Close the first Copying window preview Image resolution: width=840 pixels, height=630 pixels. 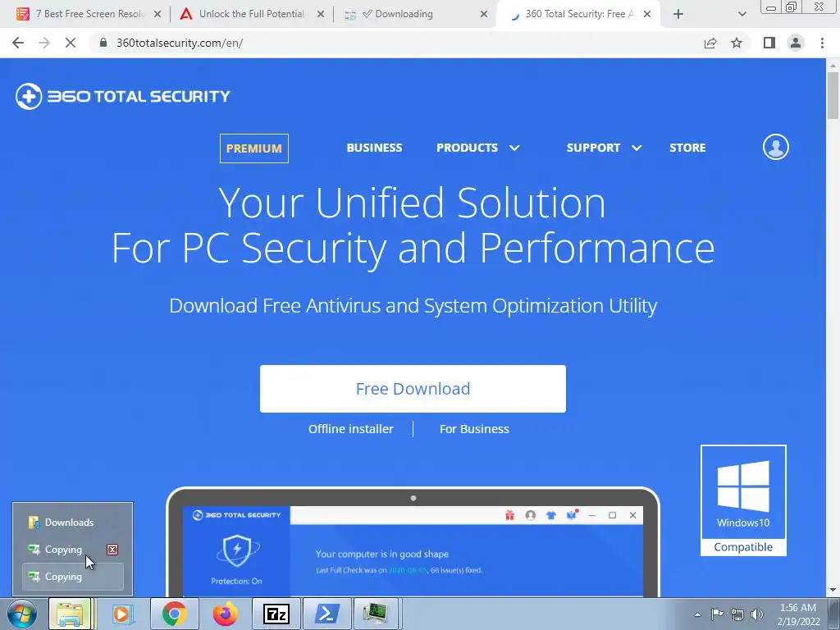pos(112,550)
